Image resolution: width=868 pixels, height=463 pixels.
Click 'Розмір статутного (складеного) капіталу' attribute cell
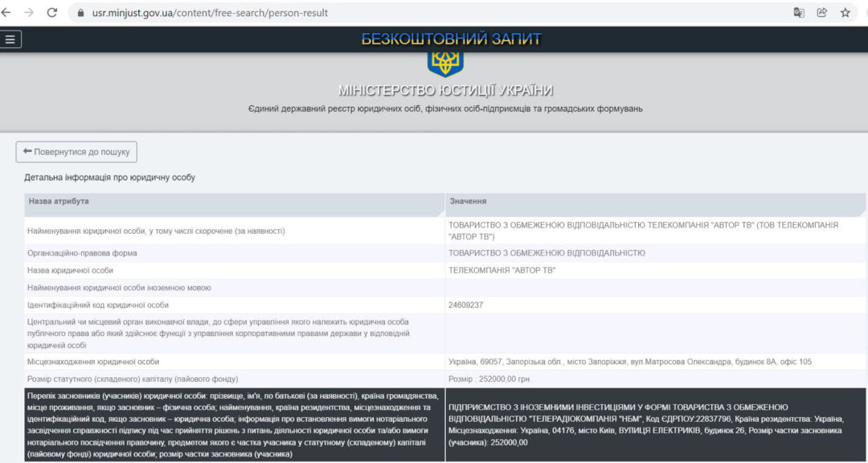[235, 379]
